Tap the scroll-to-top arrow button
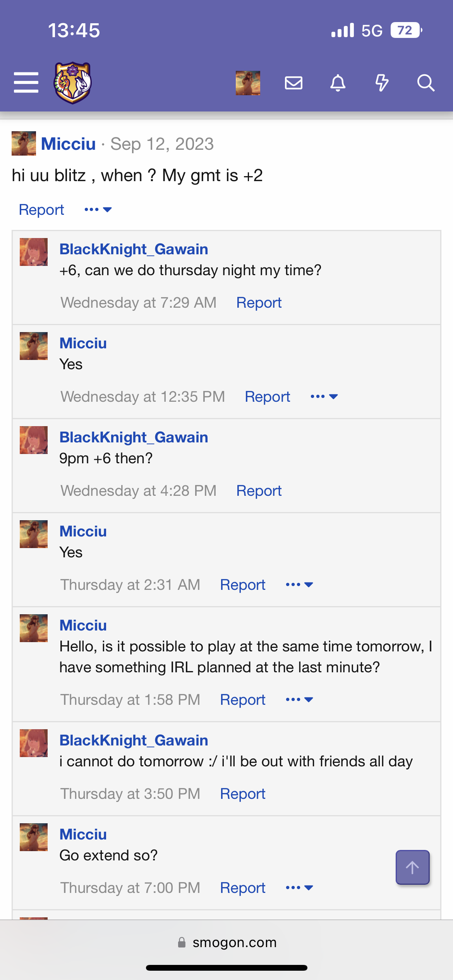This screenshot has height=980, width=453. pyautogui.click(x=412, y=867)
